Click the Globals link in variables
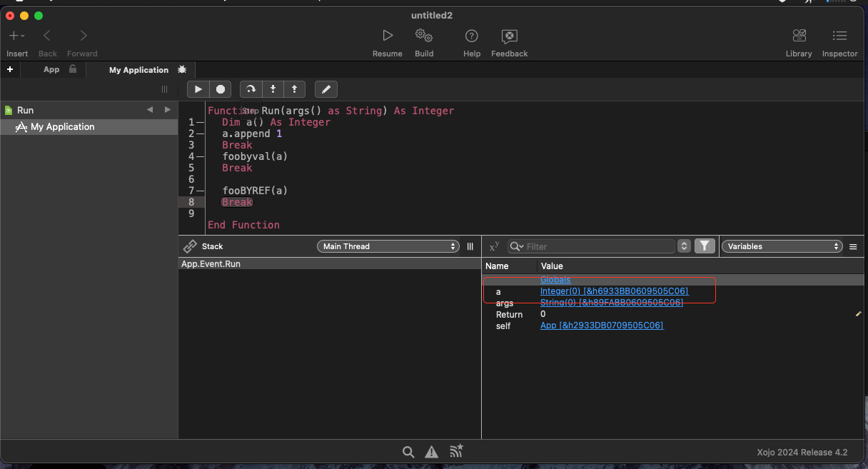The image size is (868, 469). [x=555, y=280]
